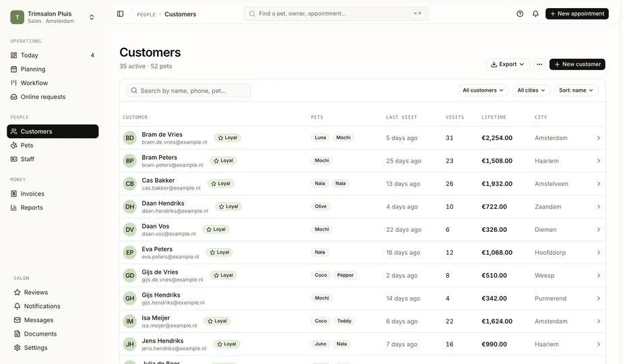Open Messages in sidebar
Screen dimensions: 623x364
click(53, 320)
